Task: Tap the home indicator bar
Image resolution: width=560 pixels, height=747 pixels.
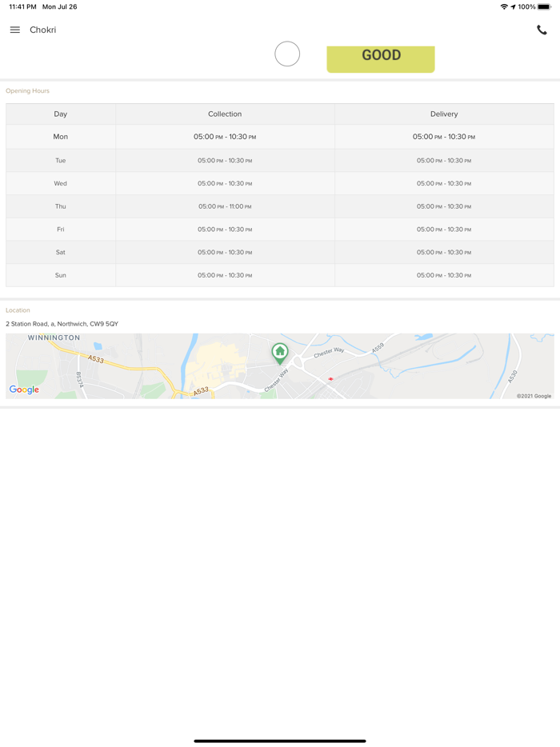Action: (x=280, y=741)
